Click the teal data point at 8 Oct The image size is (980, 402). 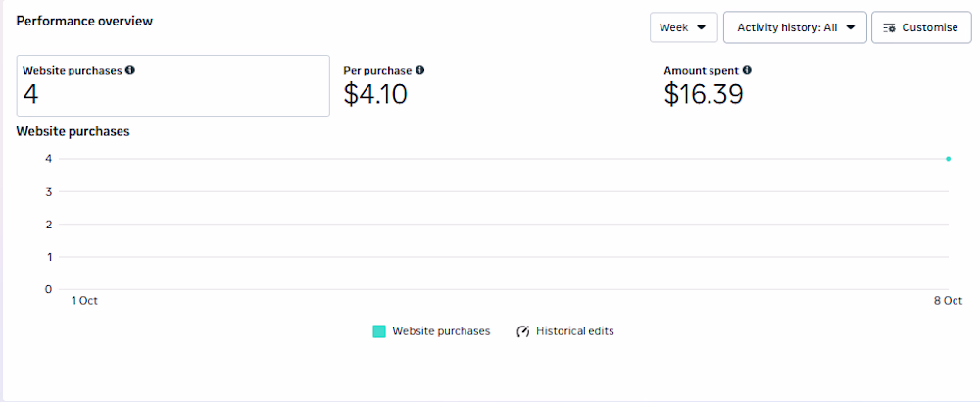pyautogui.click(x=948, y=158)
